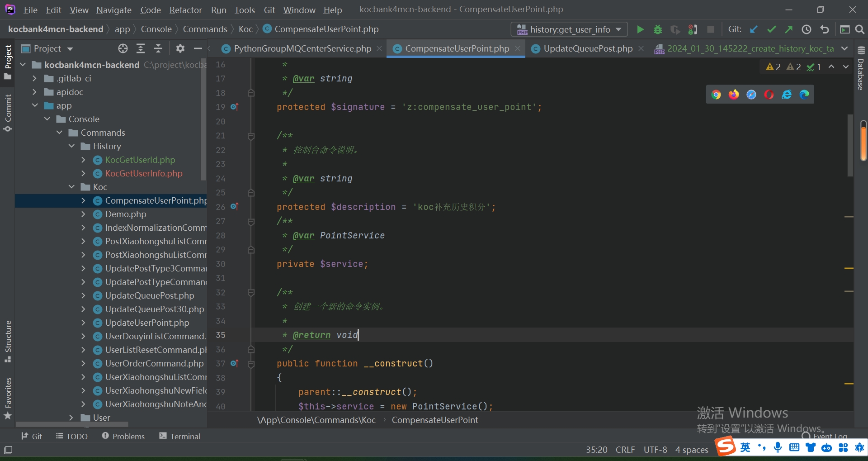Open Sogou soft keyboard icon

pos(794,447)
